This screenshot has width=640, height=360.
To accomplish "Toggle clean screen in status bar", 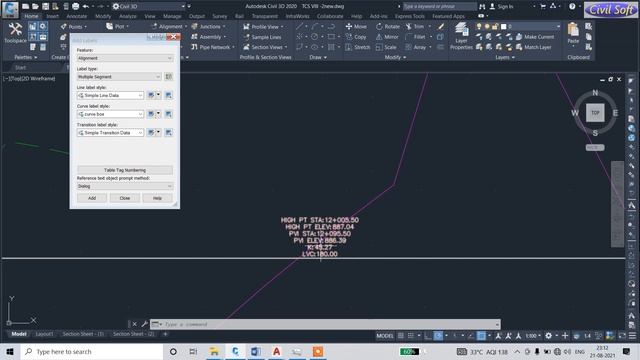I will point(622,336).
